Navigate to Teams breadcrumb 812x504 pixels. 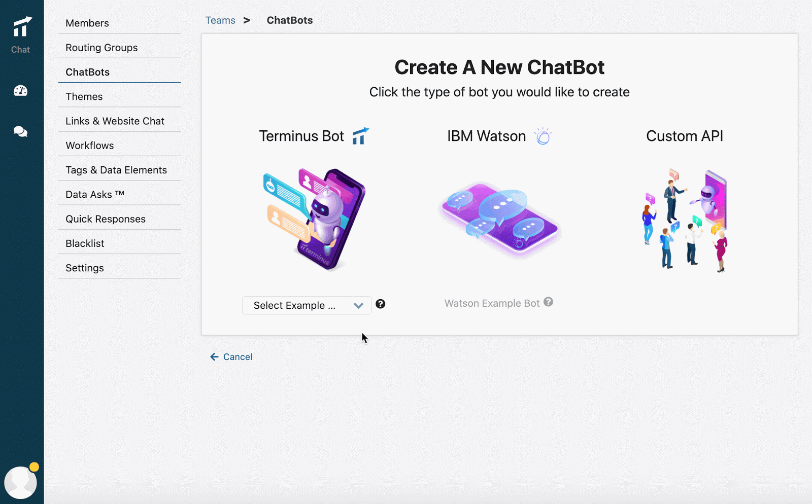[220, 20]
